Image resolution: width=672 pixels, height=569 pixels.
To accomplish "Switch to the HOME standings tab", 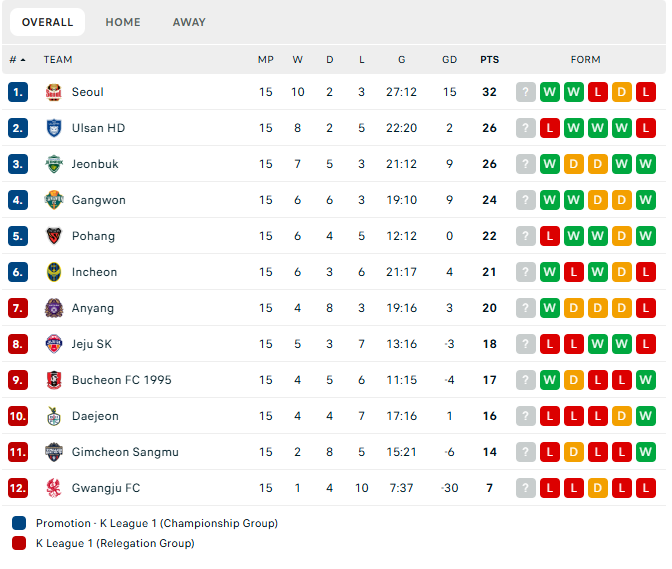I will click(x=123, y=22).
